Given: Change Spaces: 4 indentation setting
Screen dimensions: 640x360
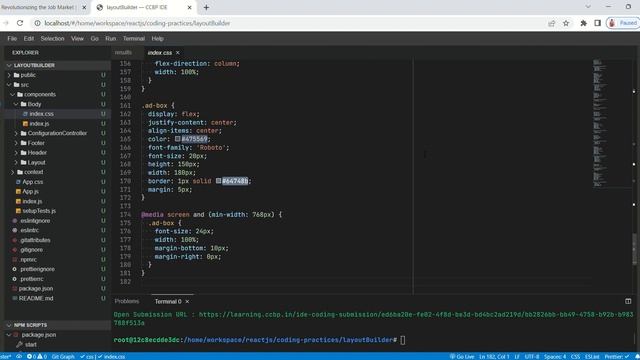Looking at the screenshot, I should (x=555, y=356).
